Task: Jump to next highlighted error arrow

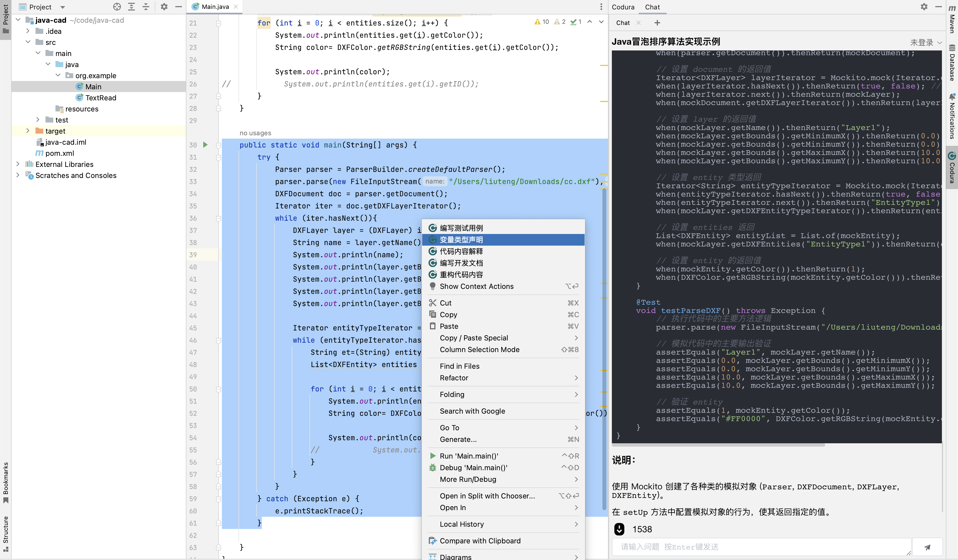Action: point(601,22)
